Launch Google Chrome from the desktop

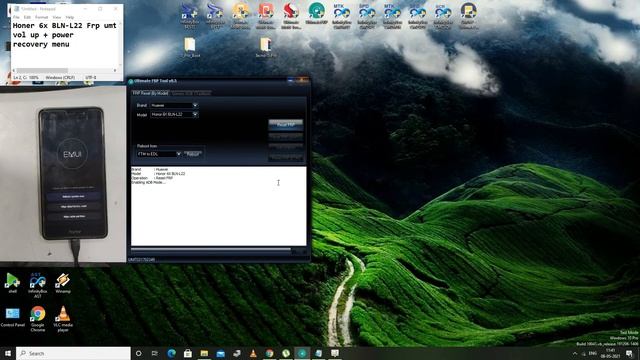38,319
